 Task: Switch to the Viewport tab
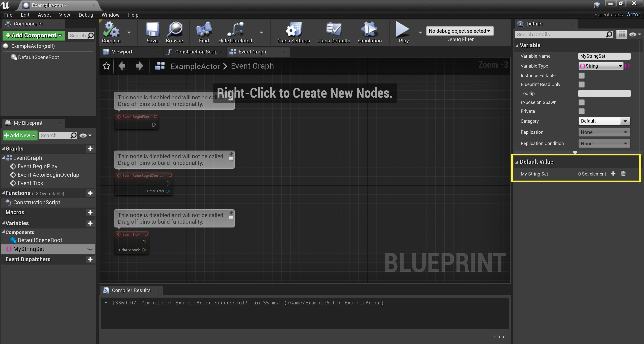(122, 52)
